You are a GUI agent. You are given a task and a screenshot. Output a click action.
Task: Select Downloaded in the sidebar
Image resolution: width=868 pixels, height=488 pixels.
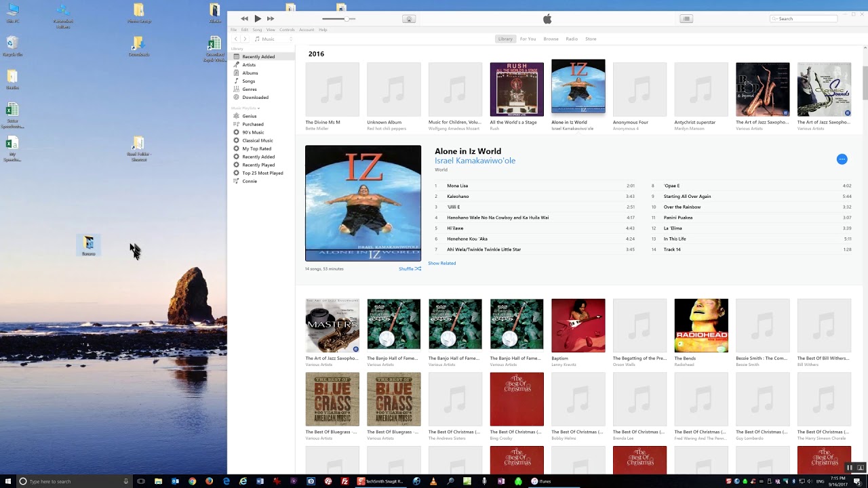[x=261, y=98]
